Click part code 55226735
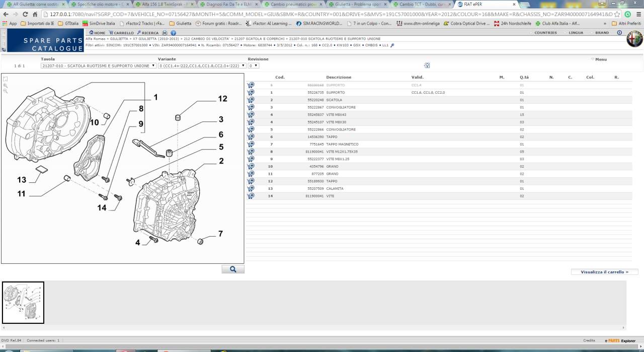 (x=316, y=93)
